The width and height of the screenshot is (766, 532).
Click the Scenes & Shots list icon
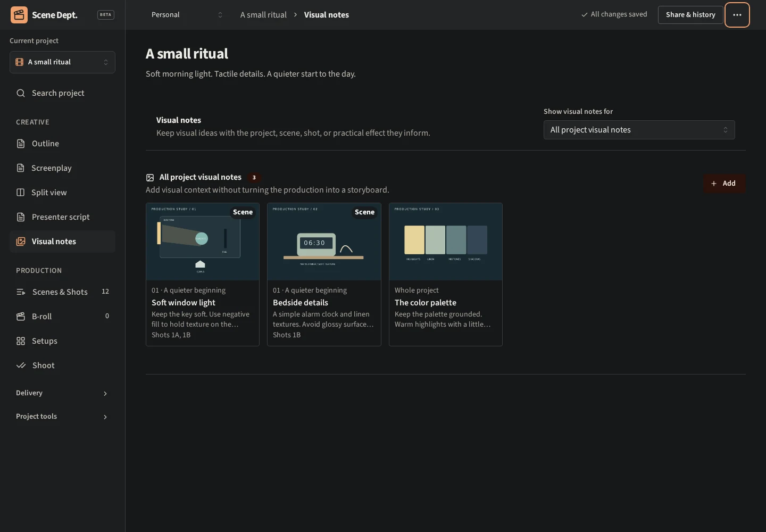pos(21,292)
